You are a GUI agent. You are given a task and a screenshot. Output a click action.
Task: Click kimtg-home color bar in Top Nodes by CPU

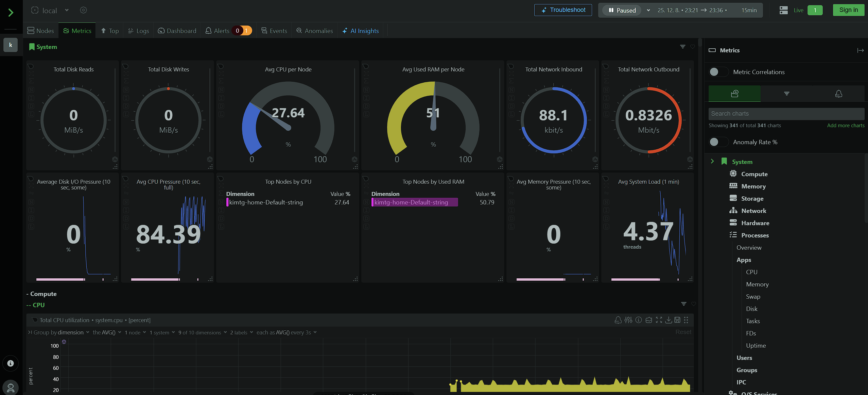click(x=227, y=202)
